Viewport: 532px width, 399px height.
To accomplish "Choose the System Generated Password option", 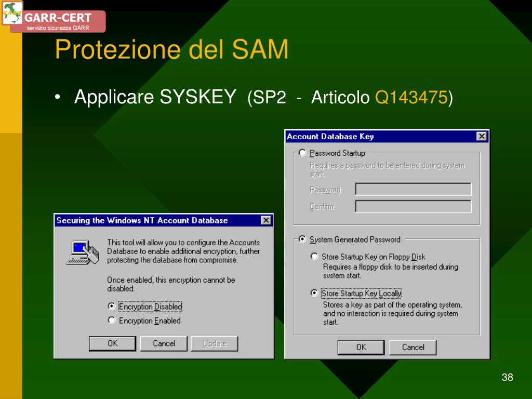I will click(302, 239).
